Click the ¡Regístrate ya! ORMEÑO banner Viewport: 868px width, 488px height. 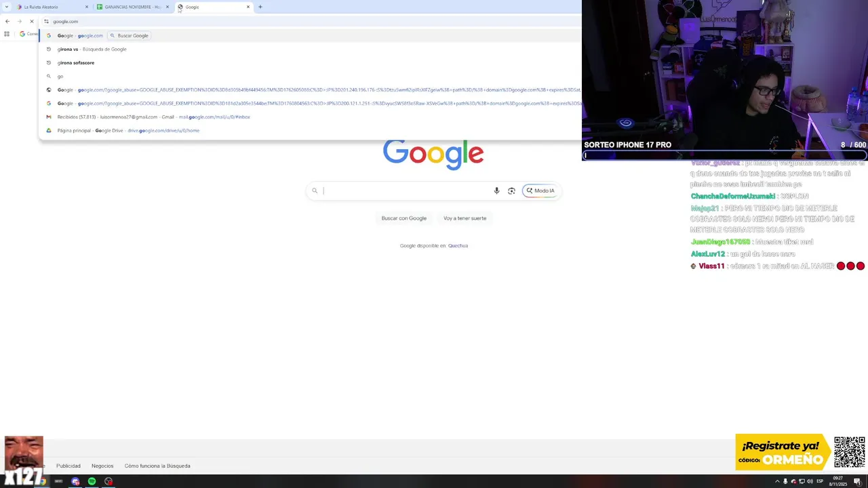tap(783, 452)
